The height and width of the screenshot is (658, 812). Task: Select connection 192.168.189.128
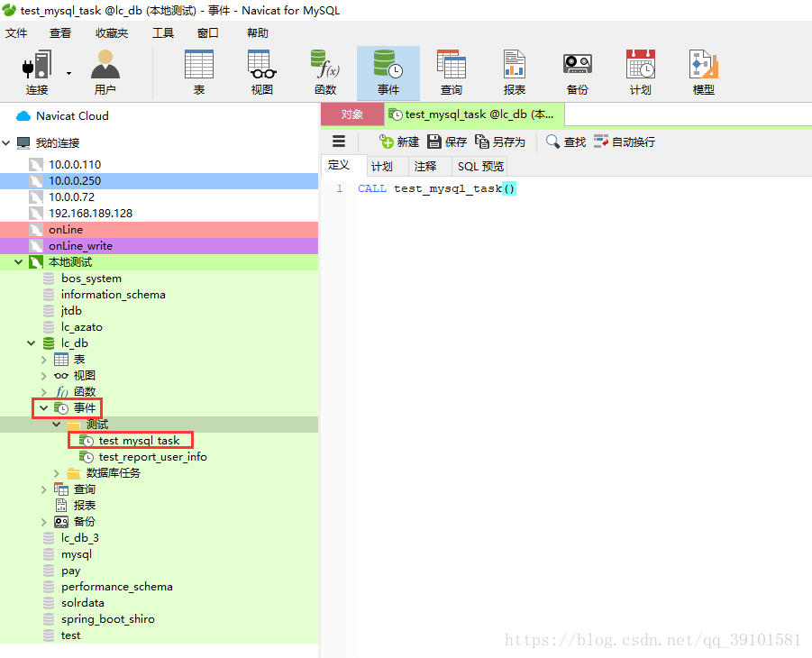coord(91,214)
